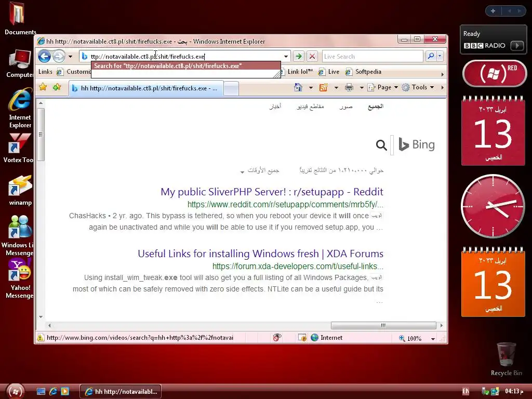Click the winamp desktop shortcut
Viewport: 532px width, 399px height.
pos(20,190)
